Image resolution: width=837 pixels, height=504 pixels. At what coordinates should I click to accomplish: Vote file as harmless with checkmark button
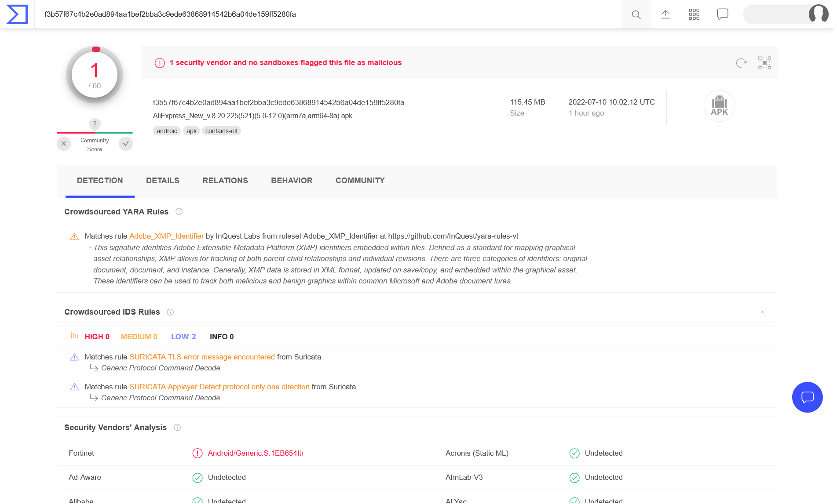126,144
